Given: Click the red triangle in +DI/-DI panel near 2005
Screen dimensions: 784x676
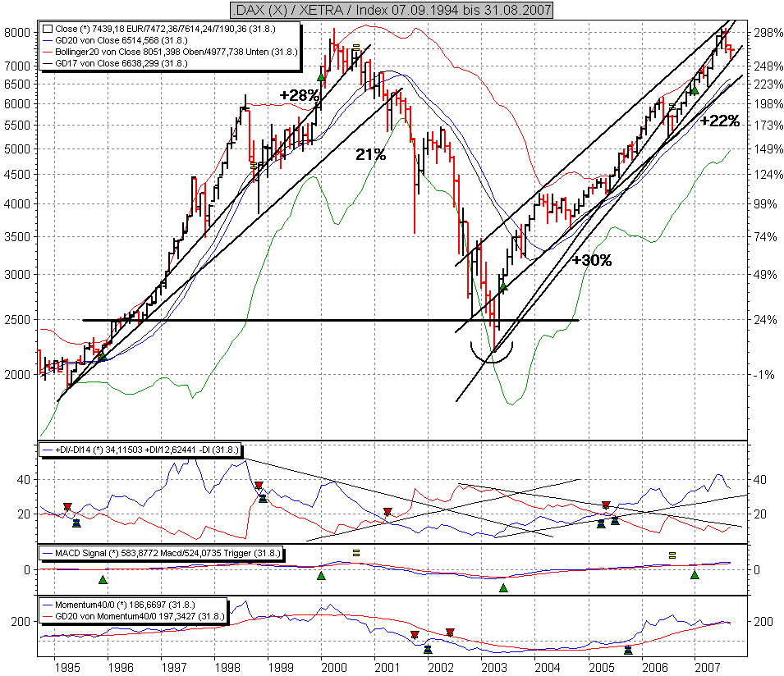Looking at the screenshot, I should 606,505.
